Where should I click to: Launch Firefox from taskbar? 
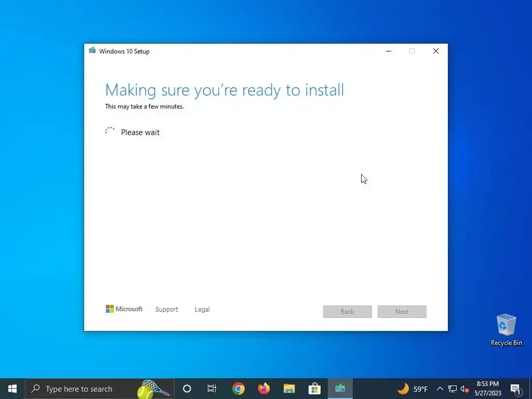coord(263,389)
